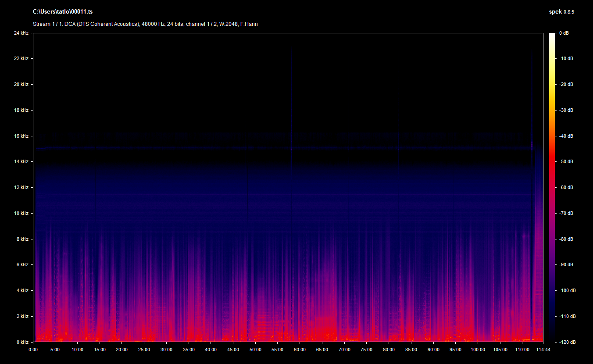The height and width of the screenshot is (364, 593).
Task: Click the 24 kHz frequency axis label
Action: click(21, 33)
